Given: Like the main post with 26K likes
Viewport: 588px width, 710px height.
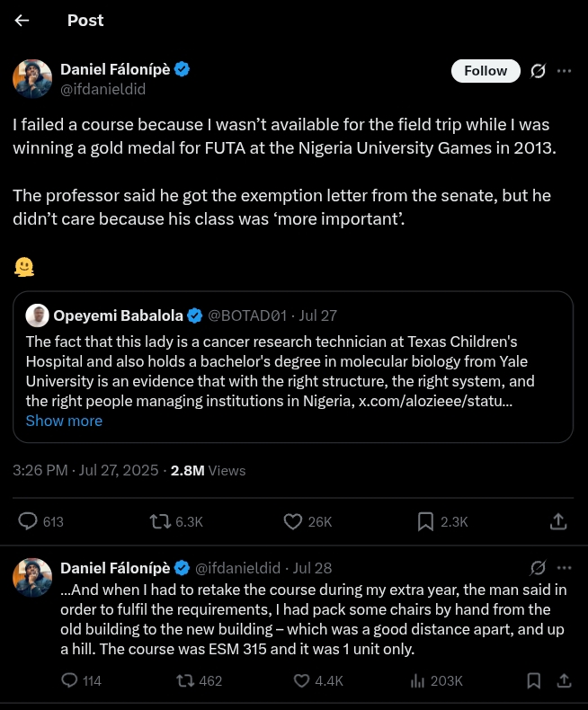Looking at the screenshot, I should 293,521.
